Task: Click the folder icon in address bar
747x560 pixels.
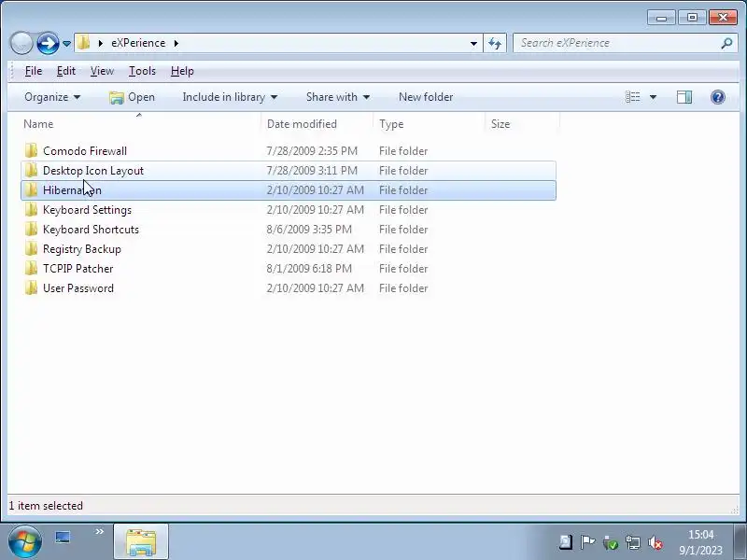Action: point(84,43)
